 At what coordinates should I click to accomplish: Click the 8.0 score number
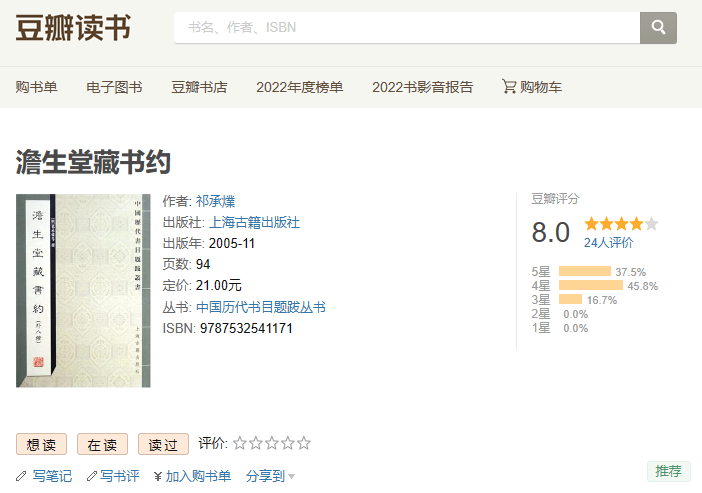tap(551, 232)
